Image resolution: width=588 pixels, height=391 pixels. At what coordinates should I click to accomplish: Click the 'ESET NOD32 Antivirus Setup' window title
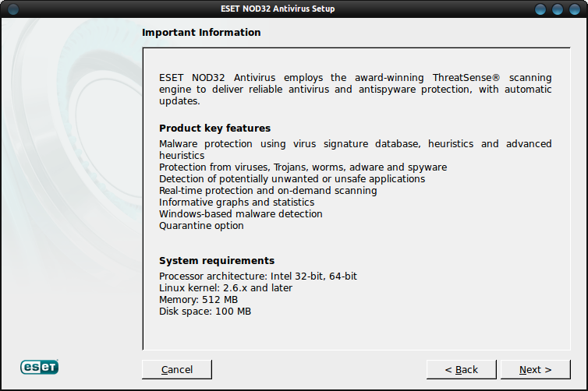[278, 9]
